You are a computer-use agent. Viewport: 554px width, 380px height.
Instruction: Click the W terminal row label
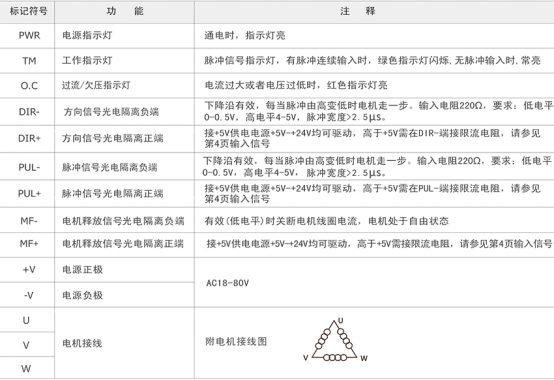click(x=26, y=369)
